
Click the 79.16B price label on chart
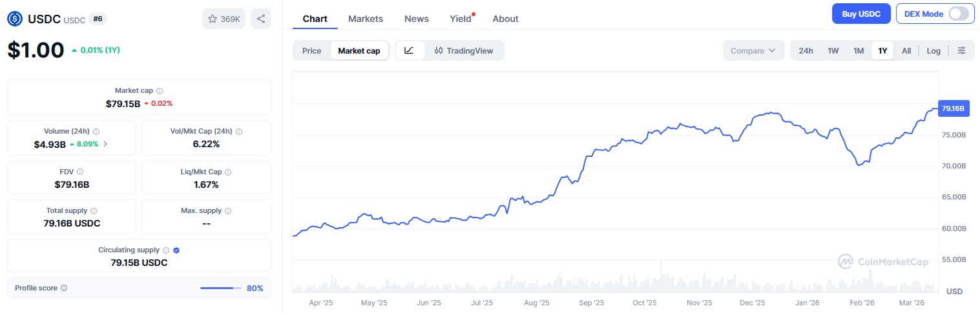[954, 108]
